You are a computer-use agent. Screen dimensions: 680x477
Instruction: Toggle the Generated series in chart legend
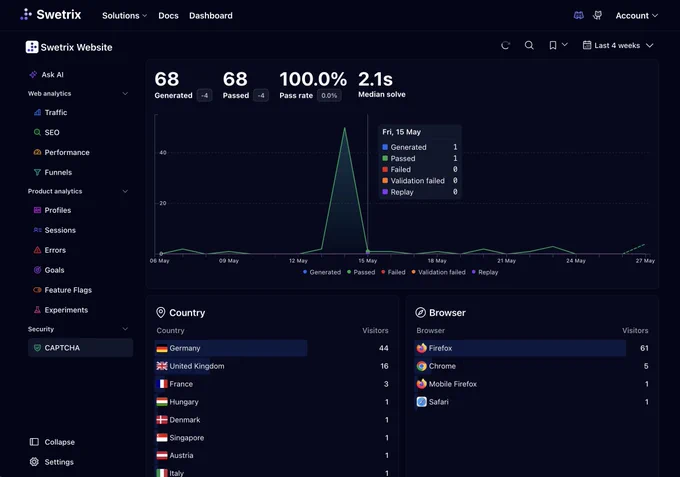coord(322,272)
